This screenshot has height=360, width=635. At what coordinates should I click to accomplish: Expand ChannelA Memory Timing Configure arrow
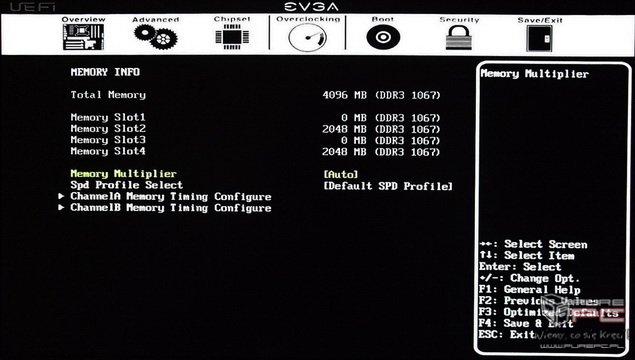(x=61, y=196)
